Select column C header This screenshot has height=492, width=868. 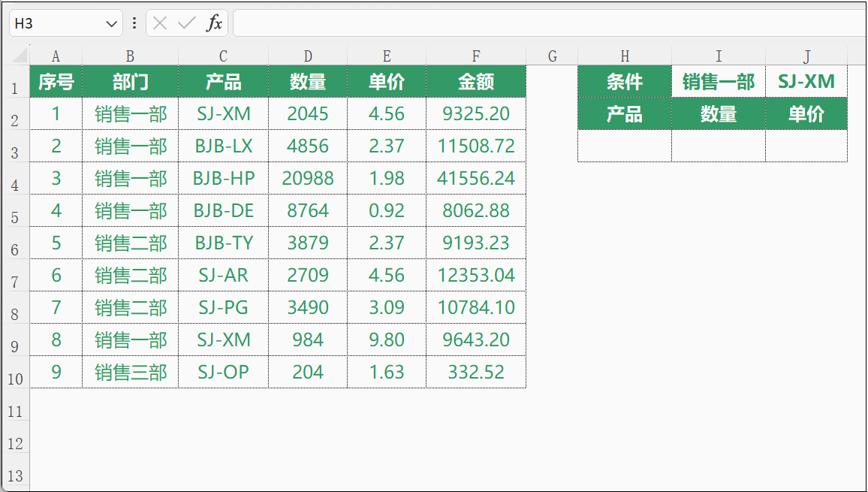[223, 56]
